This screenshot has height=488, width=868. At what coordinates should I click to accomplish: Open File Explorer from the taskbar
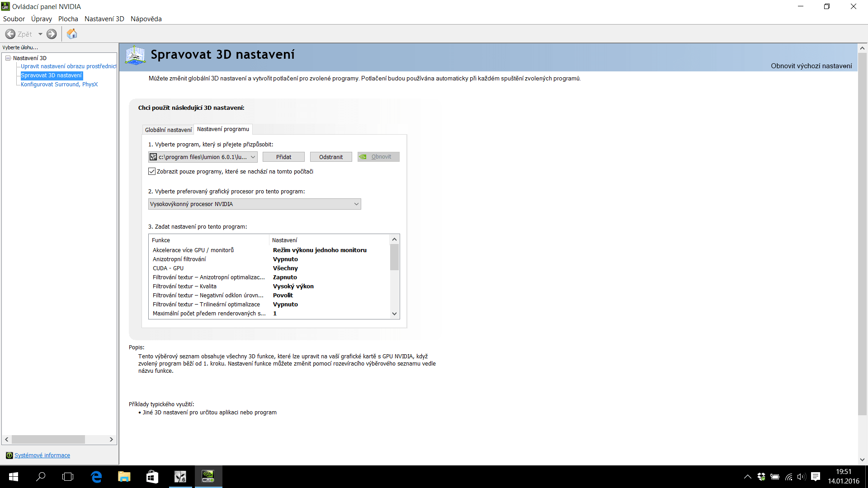pyautogui.click(x=124, y=477)
